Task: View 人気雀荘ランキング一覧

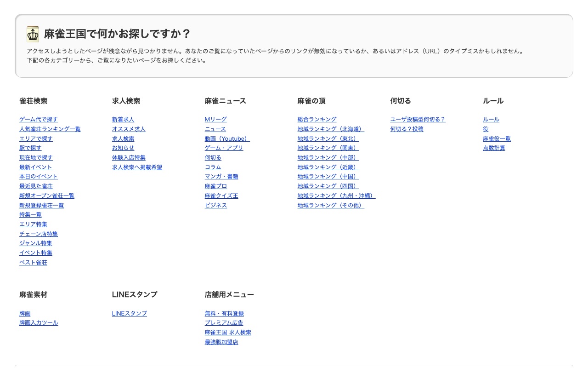Action: tap(50, 129)
